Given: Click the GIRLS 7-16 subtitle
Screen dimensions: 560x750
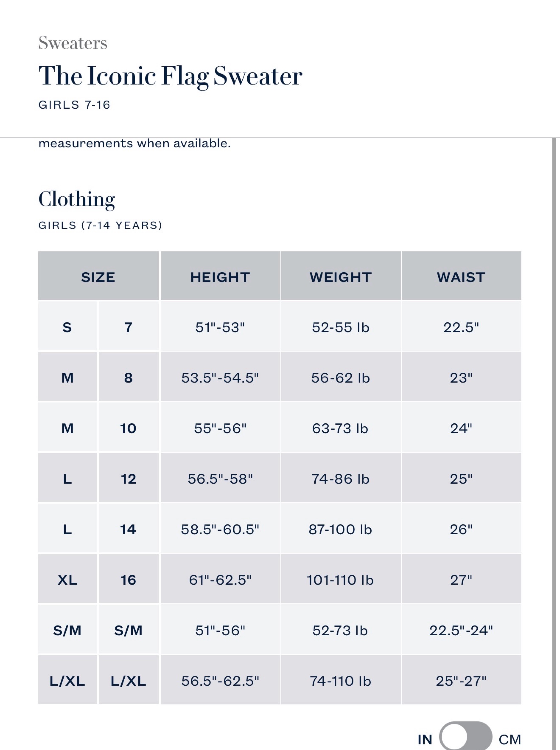Looking at the screenshot, I should 74,105.
